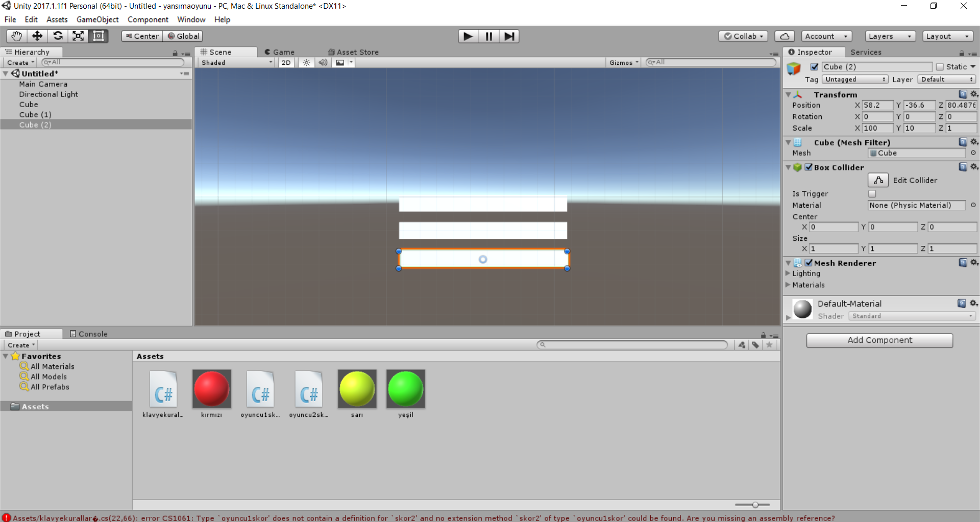This screenshot has height=522, width=980.
Task: Toggle the Static checkbox
Action: 940,67
